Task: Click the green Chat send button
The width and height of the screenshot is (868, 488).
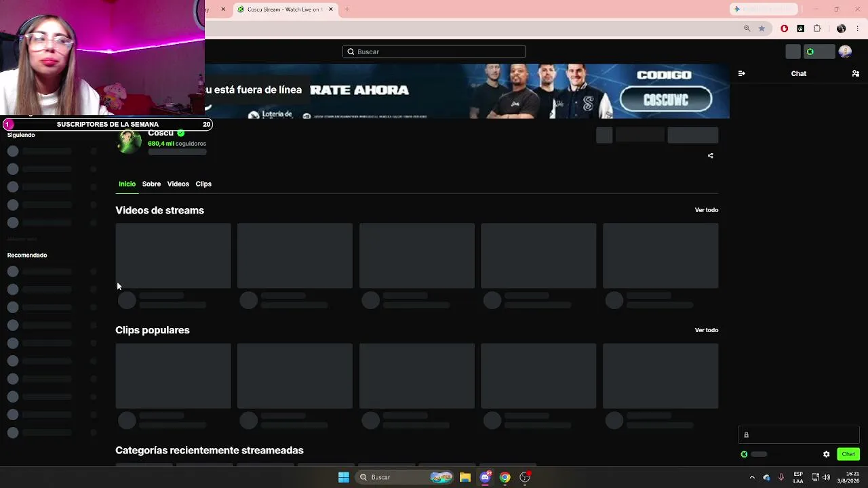Action: (848, 454)
